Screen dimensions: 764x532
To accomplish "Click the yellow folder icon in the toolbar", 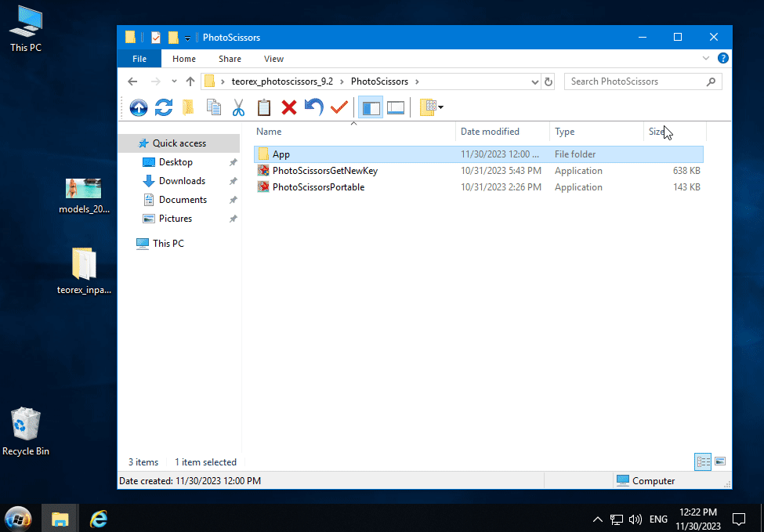I will tap(188, 107).
